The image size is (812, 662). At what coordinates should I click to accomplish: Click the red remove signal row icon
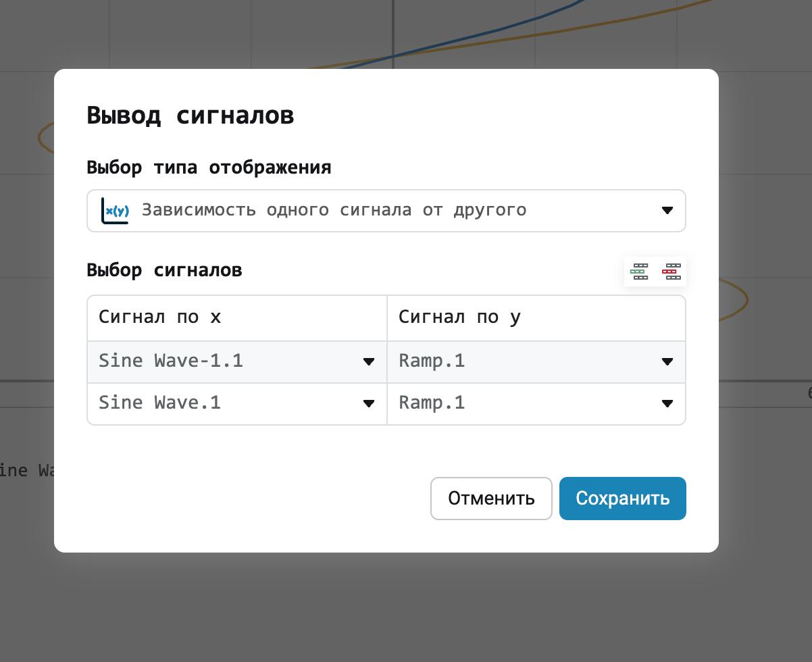click(671, 272)
